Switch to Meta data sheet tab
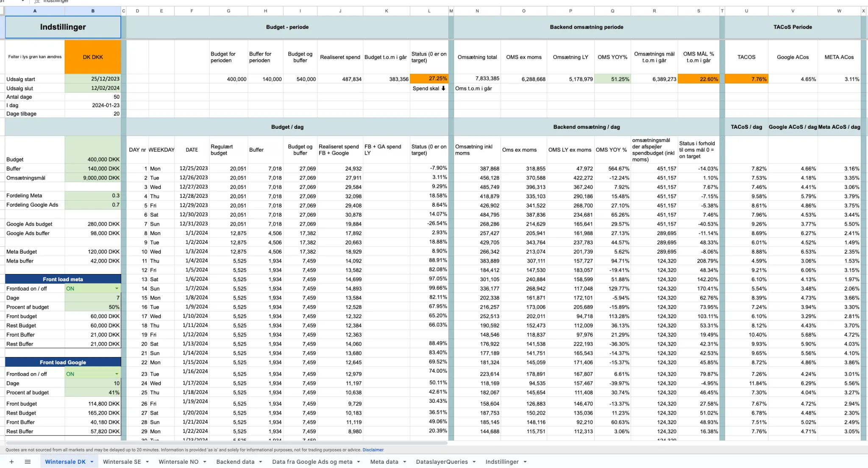Image resolution: width=868 pixels, height=468 pixels. (x=384, y=462)
